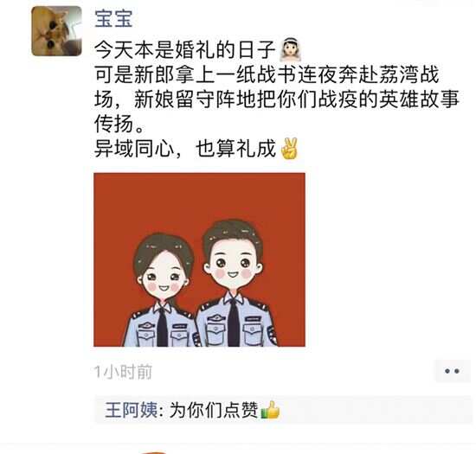This screenshot has width=476, height=454.
Task: Click the partially visible avatar below the post
Action: 153,452
